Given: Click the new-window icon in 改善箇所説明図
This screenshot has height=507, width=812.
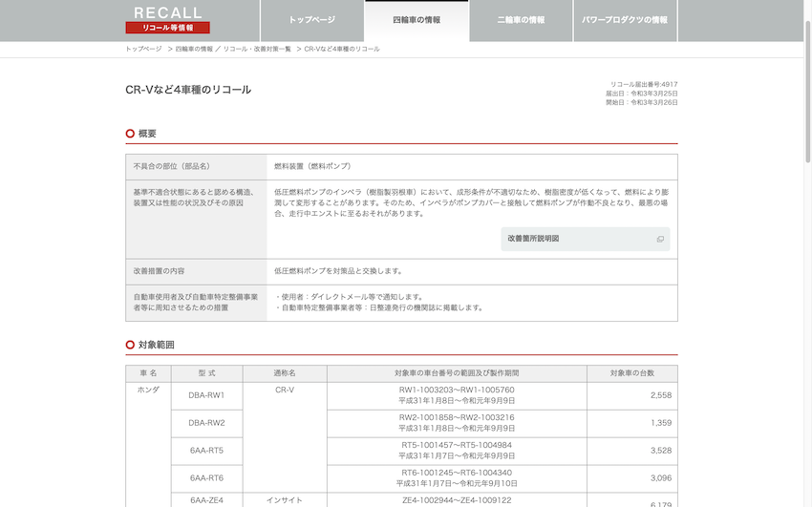Looking at the screenshot, I should (660, 239).
